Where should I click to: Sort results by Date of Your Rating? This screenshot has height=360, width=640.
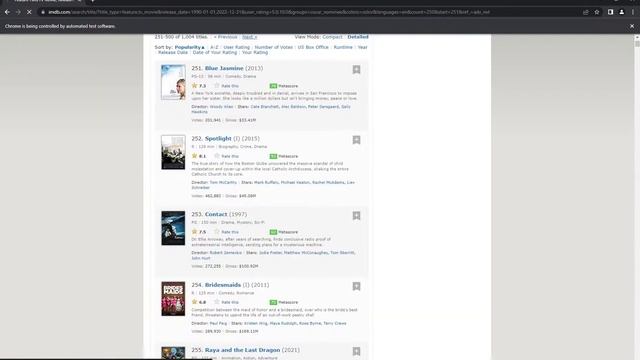tap(215, 53)
